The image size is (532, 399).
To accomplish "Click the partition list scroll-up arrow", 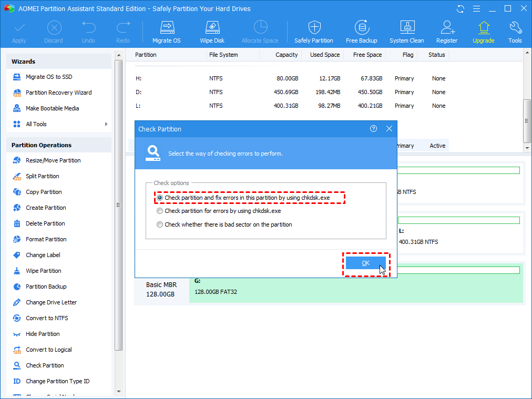I will coord(527,53).
